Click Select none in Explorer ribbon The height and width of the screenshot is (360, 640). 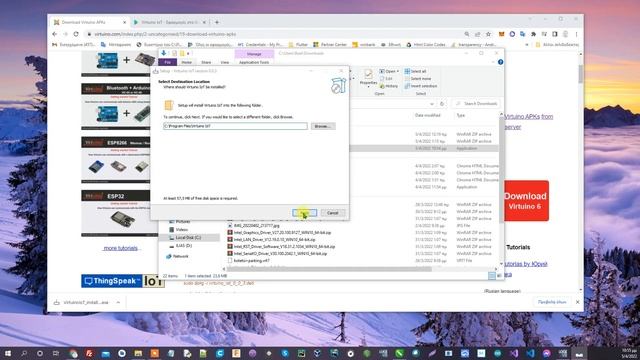[418, 78]
